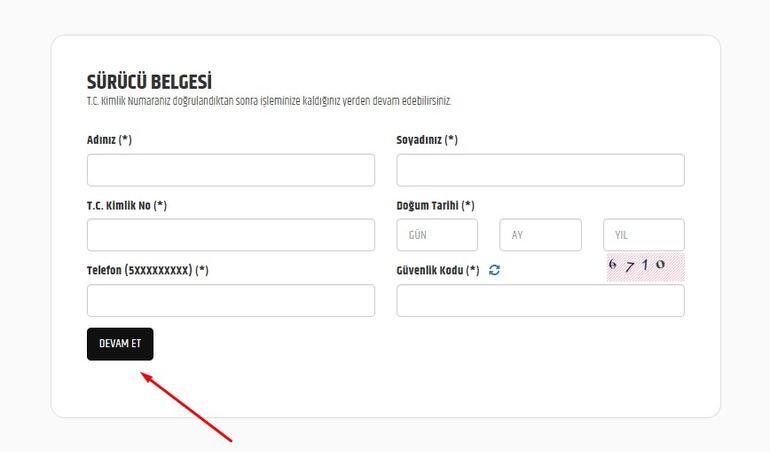Click the captcha image showing 6710

(645, 267)
